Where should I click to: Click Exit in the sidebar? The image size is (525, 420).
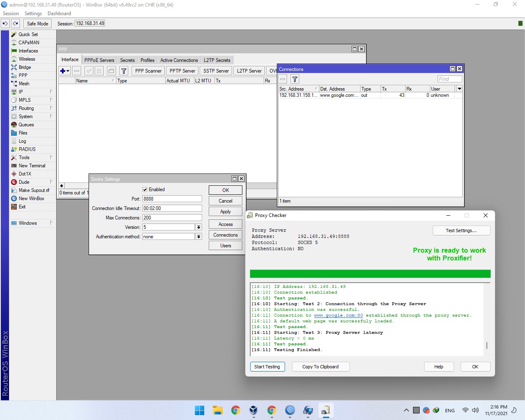[22, 207]
